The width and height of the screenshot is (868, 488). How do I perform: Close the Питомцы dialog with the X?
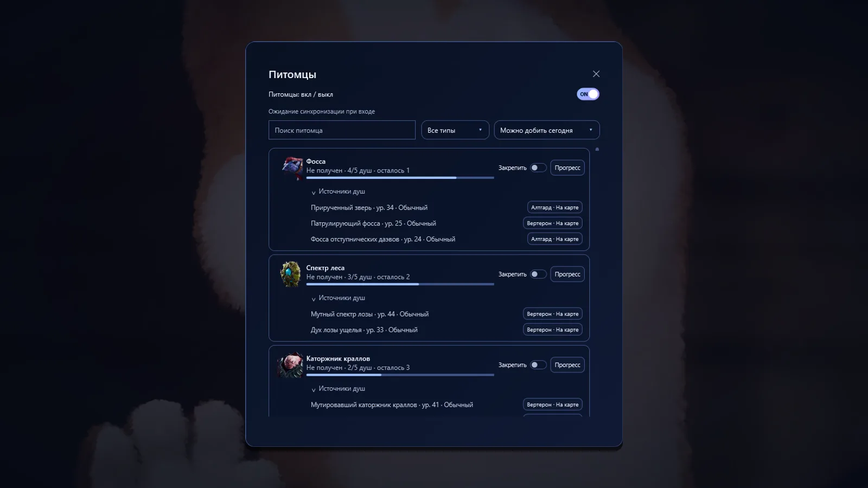pos(596,74)
